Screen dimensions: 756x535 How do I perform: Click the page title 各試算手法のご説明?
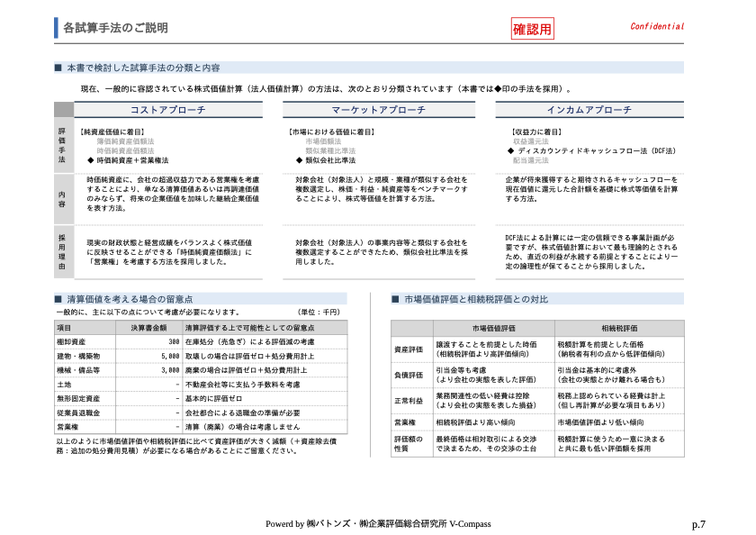116,28
